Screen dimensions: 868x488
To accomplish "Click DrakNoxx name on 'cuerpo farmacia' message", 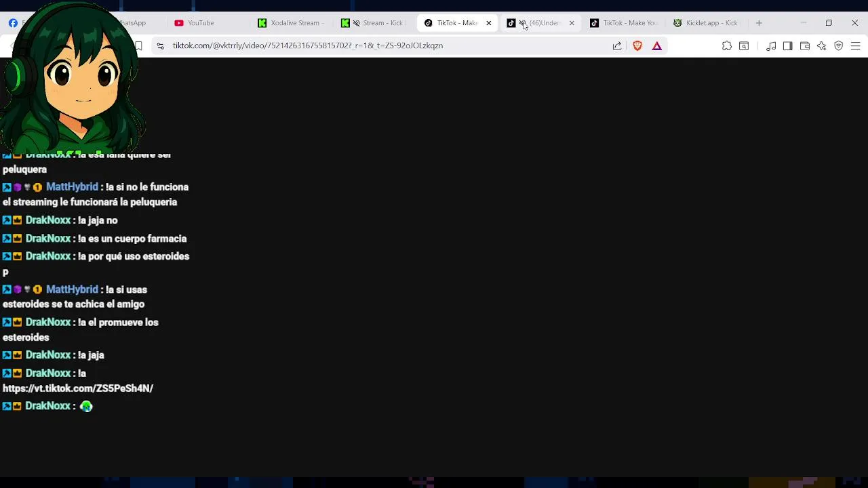I will pos(48,239).
